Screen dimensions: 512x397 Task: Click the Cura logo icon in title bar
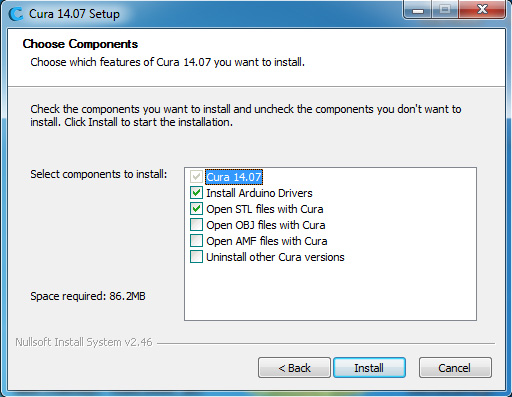point(16,14)
